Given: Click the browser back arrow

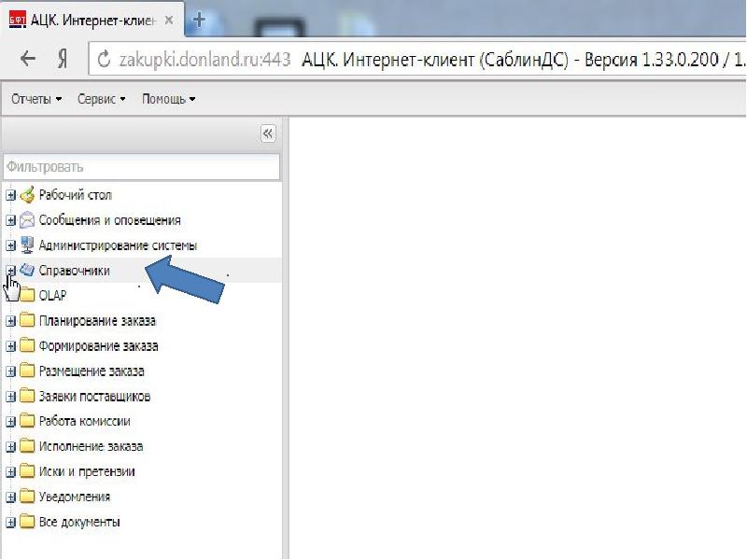Looking at the screenshot, I should point(28,59).
